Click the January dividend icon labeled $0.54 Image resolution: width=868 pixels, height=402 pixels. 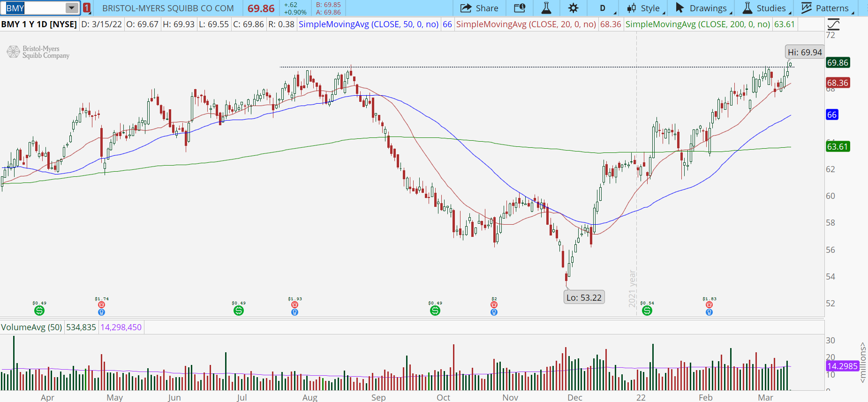pyautogui.click(x=647, y=311)
